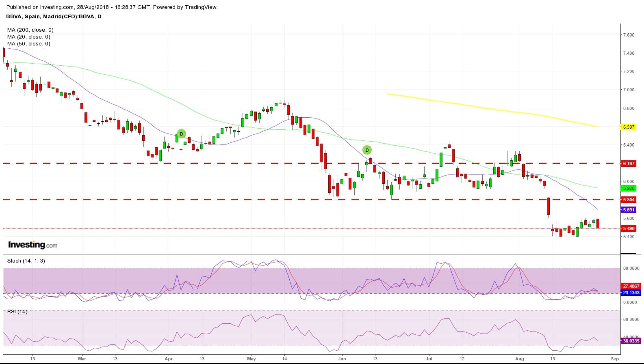Click the red 5.804 level price label

(628, 200)
